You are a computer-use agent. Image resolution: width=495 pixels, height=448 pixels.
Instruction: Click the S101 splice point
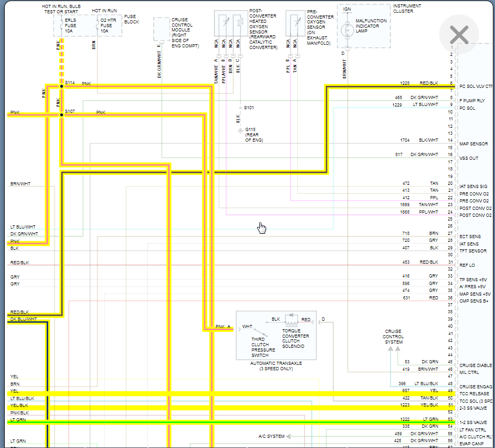click(x=240, y=108)
